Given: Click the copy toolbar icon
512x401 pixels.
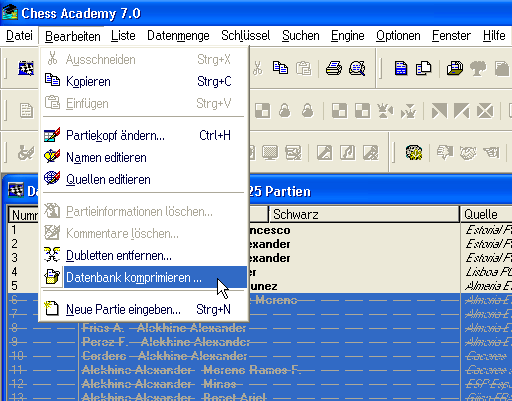Looking at the screenshot, I should [x=280, y=68].
